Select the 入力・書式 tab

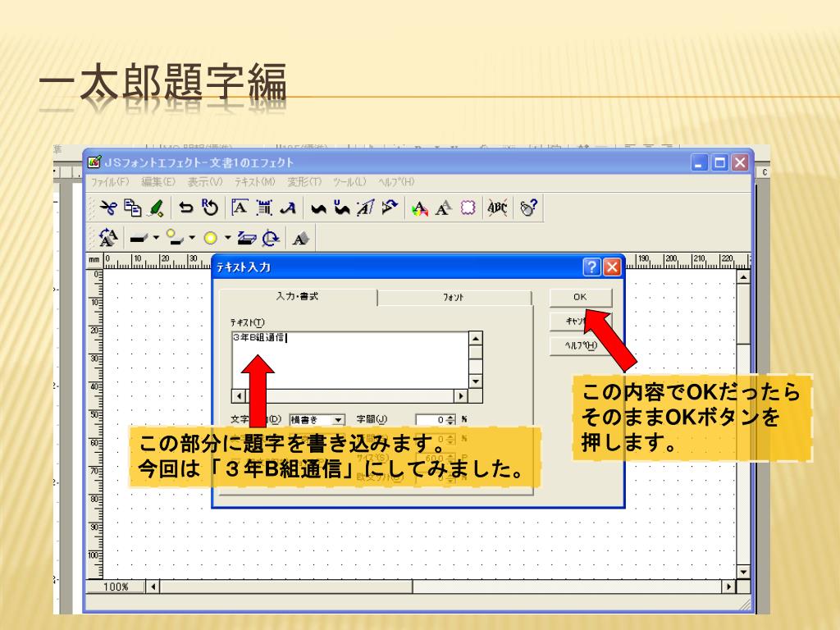297,296
